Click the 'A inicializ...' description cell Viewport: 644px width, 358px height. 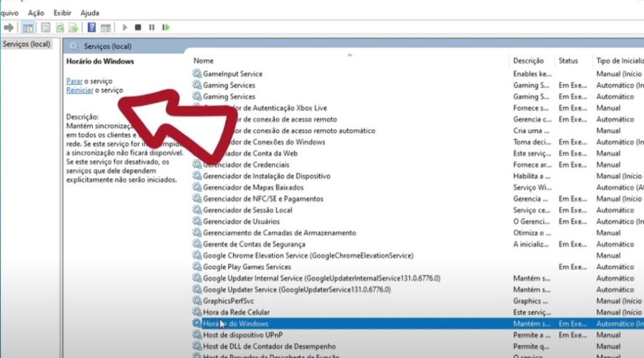click(x=531, y=244)
